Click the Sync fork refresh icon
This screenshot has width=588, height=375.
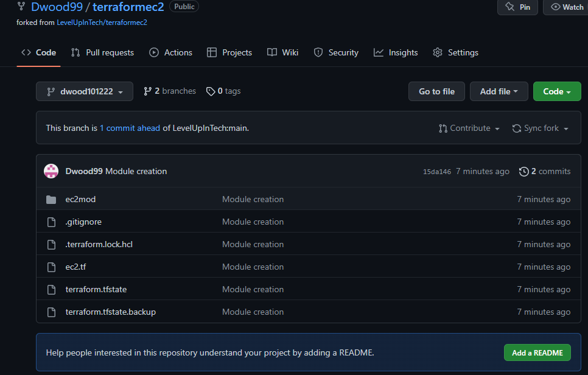[517, 128]
